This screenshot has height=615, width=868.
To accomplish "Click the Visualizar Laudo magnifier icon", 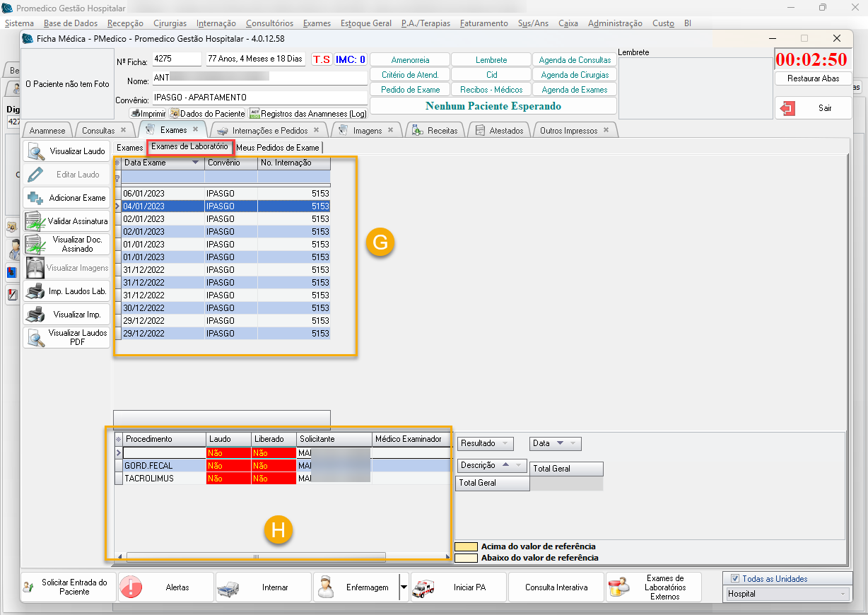I will (35, 151).
